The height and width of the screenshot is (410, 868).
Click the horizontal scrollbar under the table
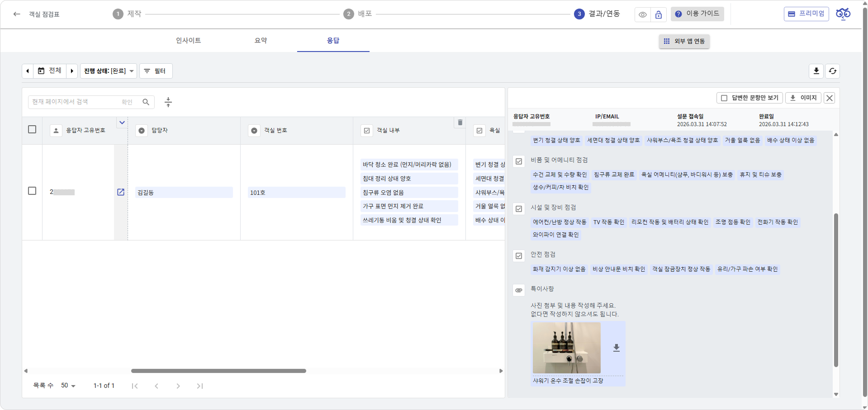218,371
